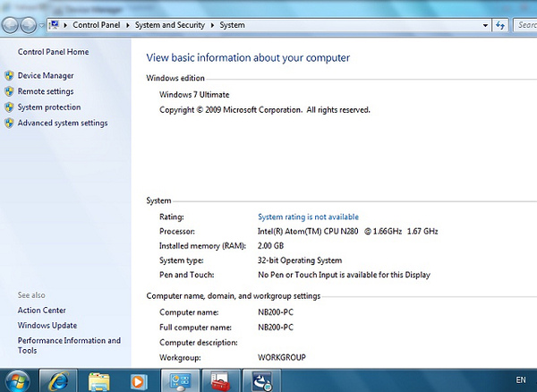Expand the chevron after System and Security
This screenshot has width=537, height=392.
212,25
